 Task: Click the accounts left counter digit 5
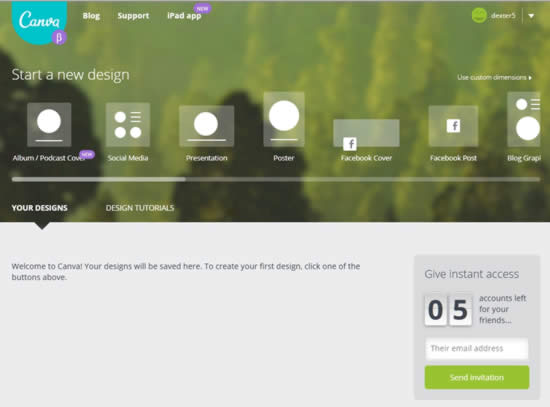460,310
